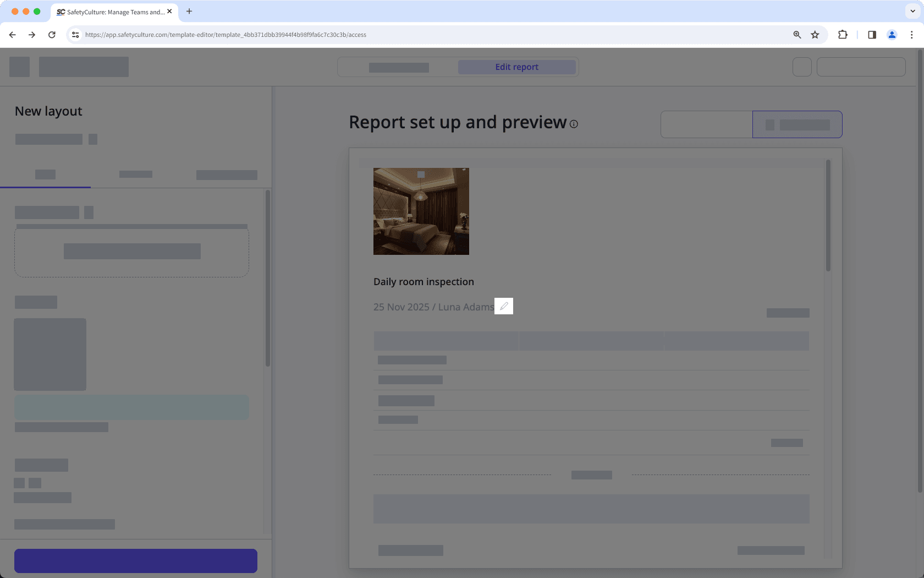Open the browser side panel icon
Viewport: 924px width, 578px height.
(872, 34)
